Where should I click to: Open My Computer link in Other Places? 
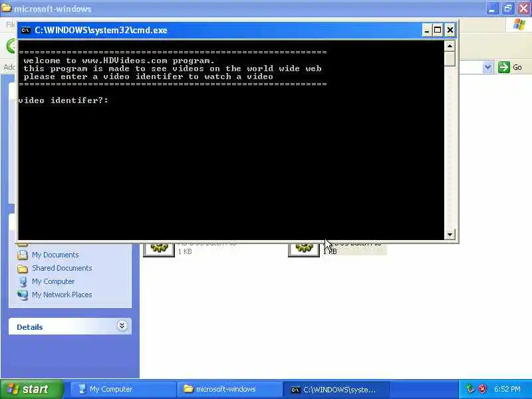(53, 281)
